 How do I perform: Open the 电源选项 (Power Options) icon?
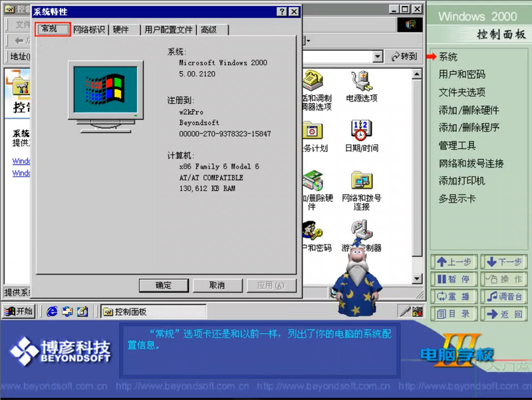point(362,83)
